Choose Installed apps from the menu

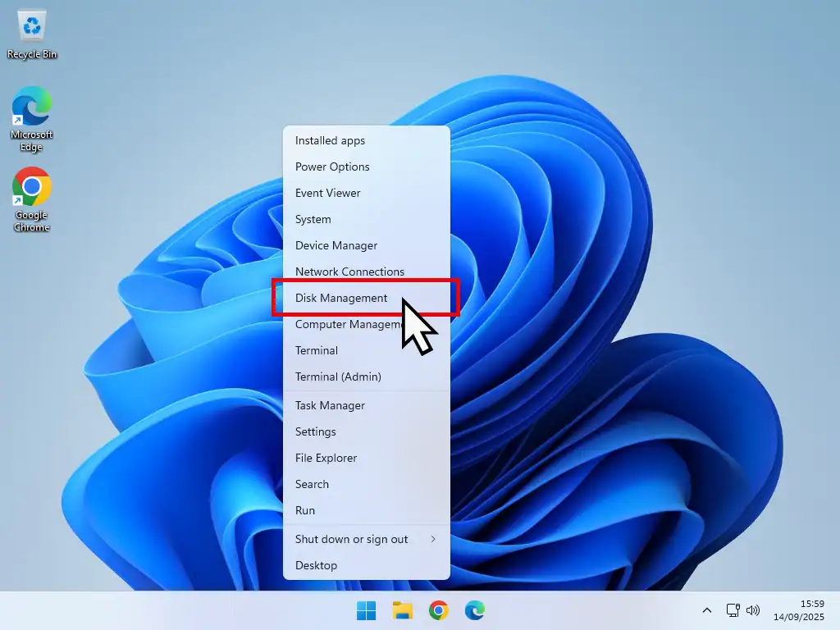[x=367, y=140]
